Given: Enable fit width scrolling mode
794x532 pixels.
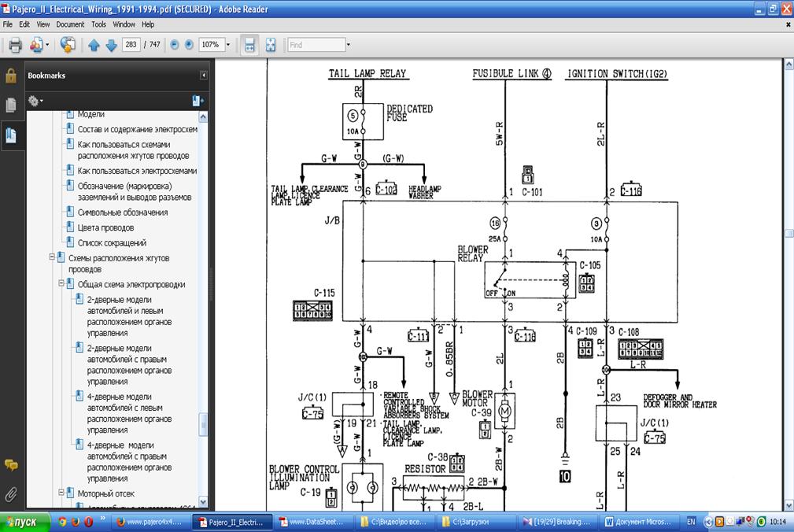Looking at the screenshot, I should [x=249, y=45].
